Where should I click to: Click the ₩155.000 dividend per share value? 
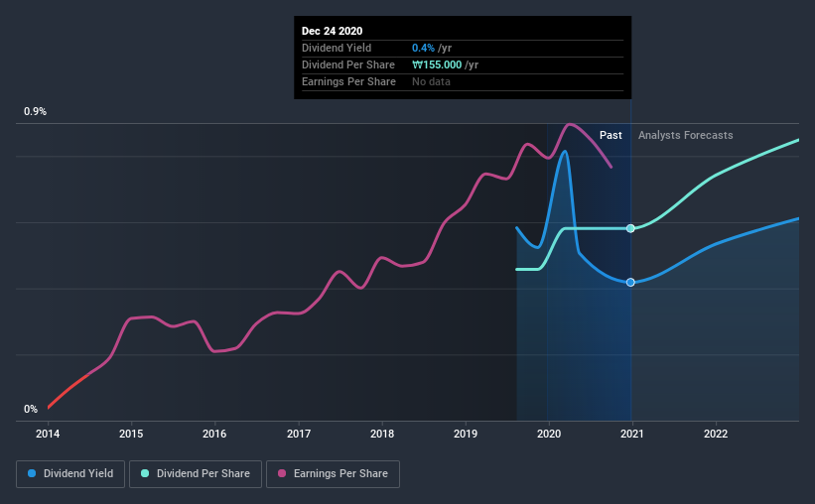pyautogui.click(x=437, y=64)
